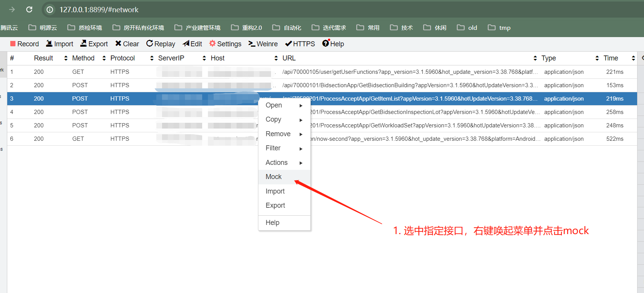
Task: Open the 重构2.0 bookmark folder
Action: pos(247,28)
